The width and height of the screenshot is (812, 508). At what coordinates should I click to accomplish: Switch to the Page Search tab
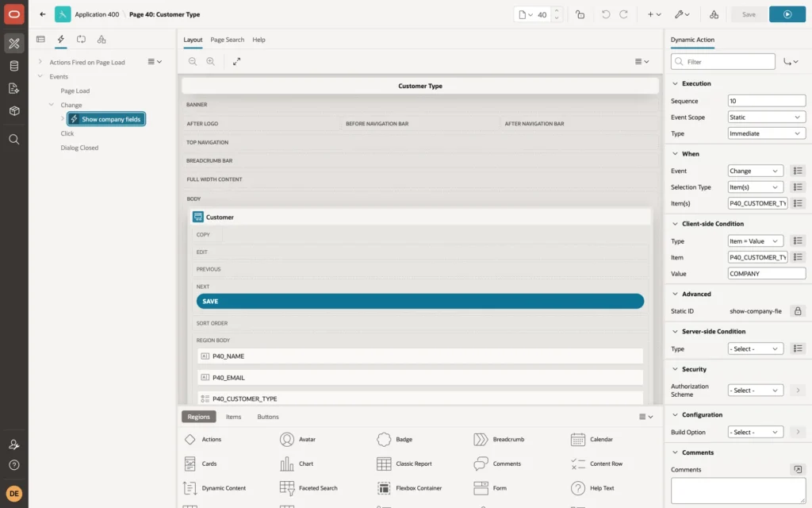point(227,40)
